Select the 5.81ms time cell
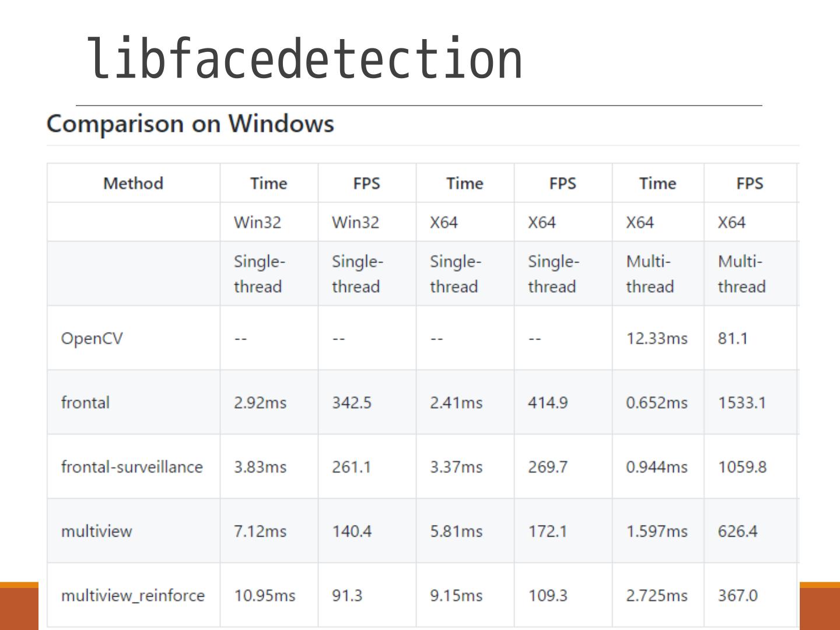840x630 pixels. [456, 531]
